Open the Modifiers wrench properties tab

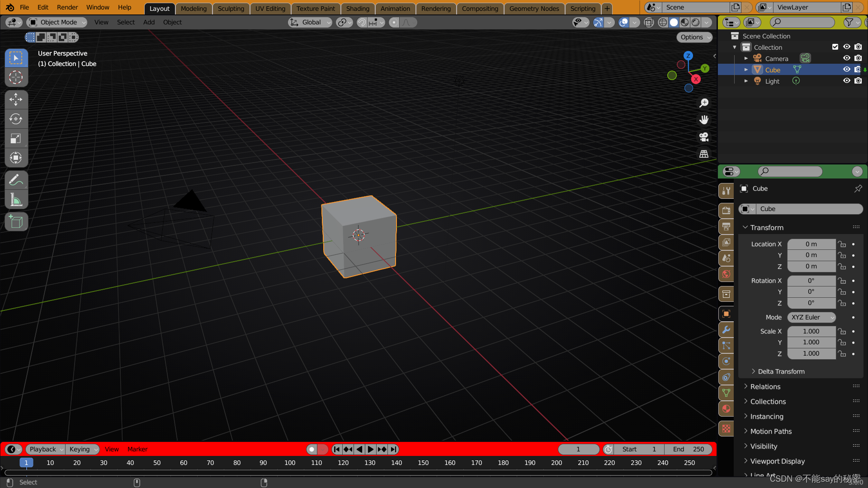point(726,330)
